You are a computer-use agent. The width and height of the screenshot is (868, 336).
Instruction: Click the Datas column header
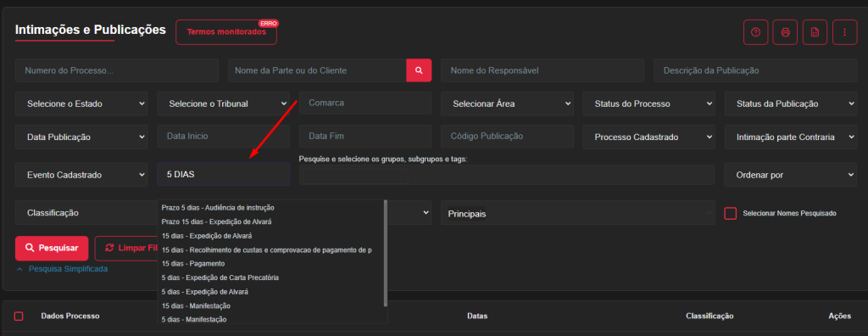click(477, 316)
